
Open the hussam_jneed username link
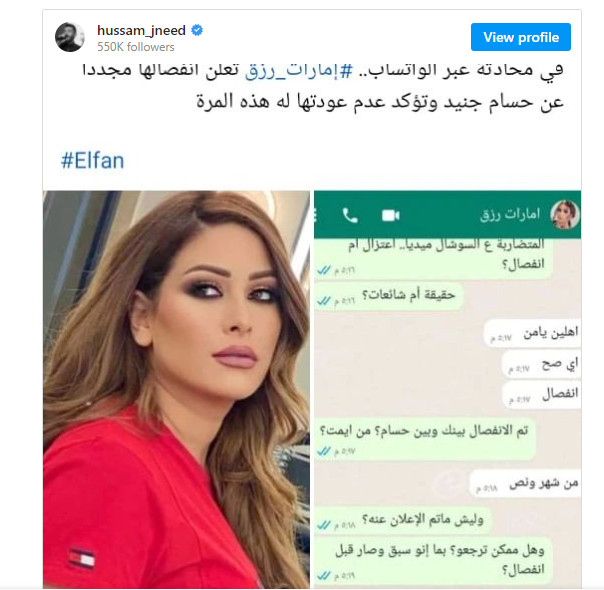click(141, 30)
